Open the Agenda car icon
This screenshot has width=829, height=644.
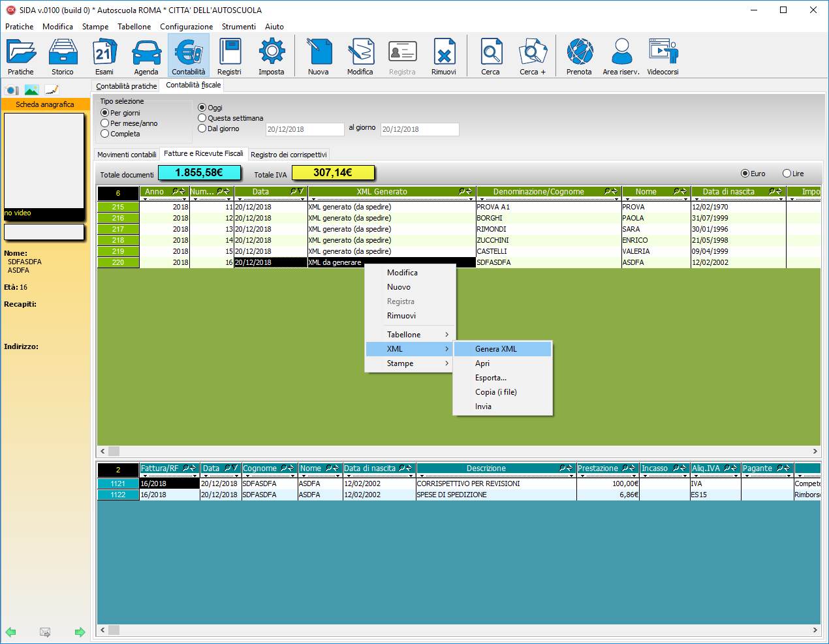(x=146, y=53)
